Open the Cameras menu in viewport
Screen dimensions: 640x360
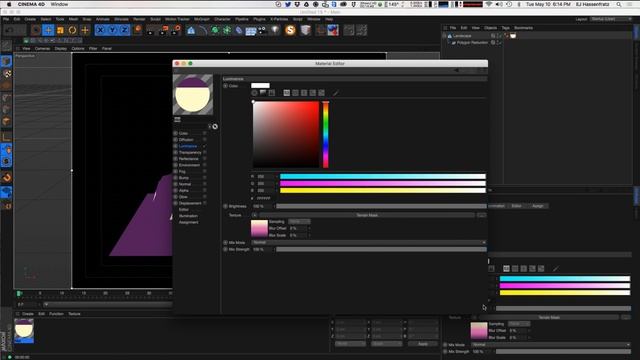42,49
